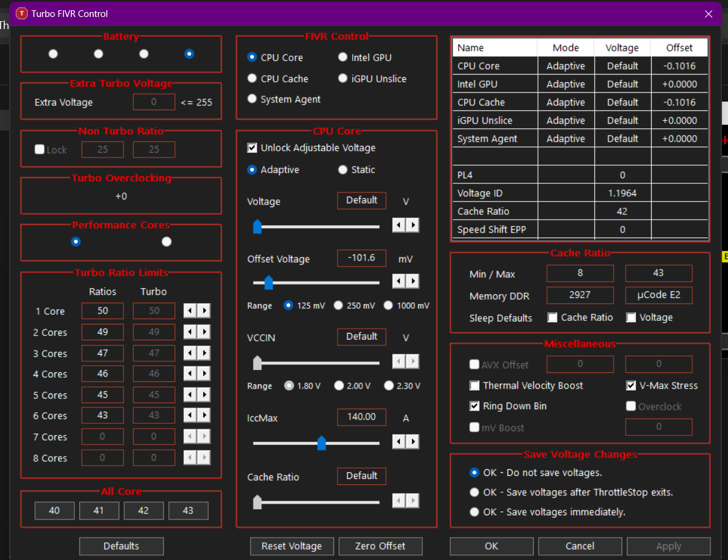This screenshot has width=728, height=560.
Task: Click the right arrow beside the Offset Voltage slider
Action: click(x=413, y=281)
